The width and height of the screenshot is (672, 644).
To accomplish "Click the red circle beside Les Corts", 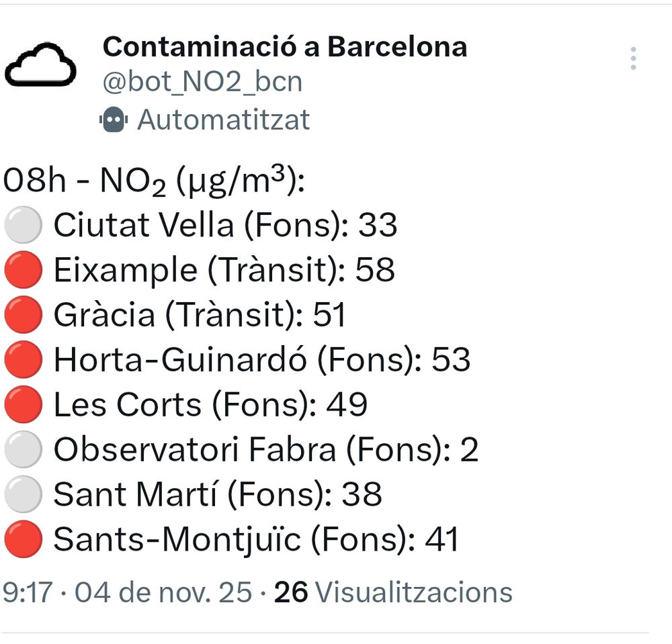I will coord(24,406).
